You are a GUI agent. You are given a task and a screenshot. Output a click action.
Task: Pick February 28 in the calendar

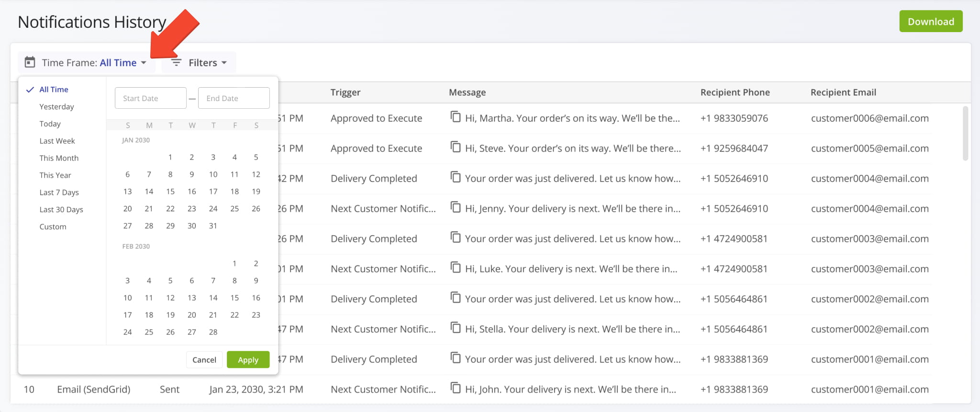tap(213, 332)
